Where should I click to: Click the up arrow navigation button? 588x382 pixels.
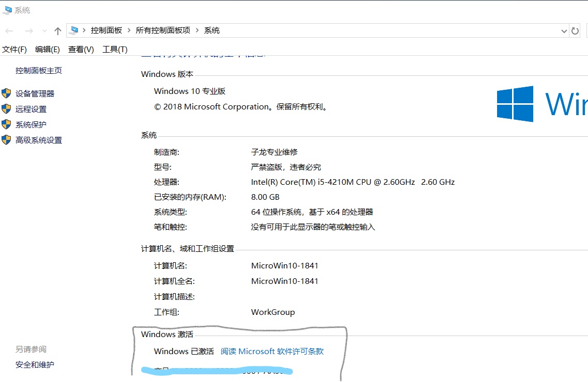click(57, 30)
